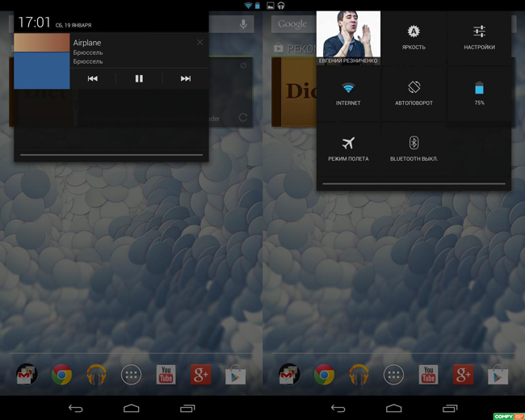525x420 pixels.
Task: Open the Настройки settings tile
Action: click(x=480, y=37)
